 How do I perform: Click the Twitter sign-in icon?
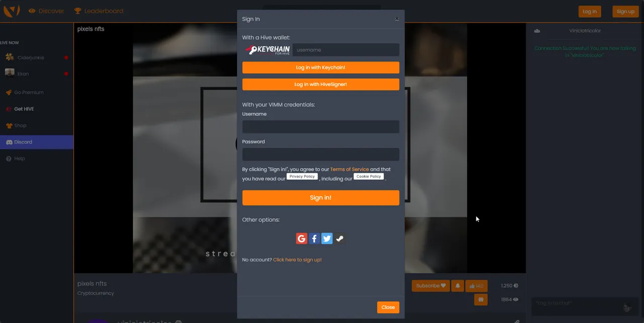327,239
